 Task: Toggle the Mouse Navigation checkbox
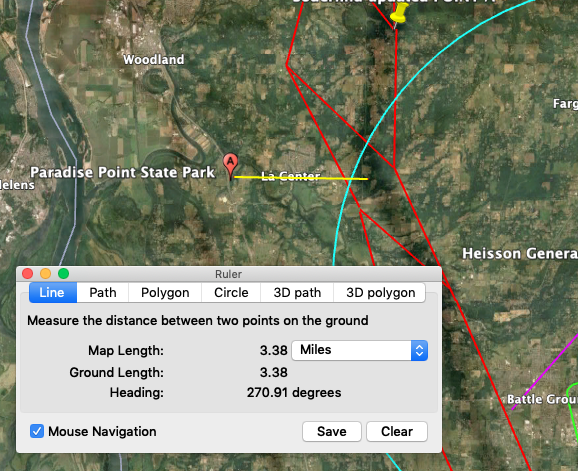37,431
